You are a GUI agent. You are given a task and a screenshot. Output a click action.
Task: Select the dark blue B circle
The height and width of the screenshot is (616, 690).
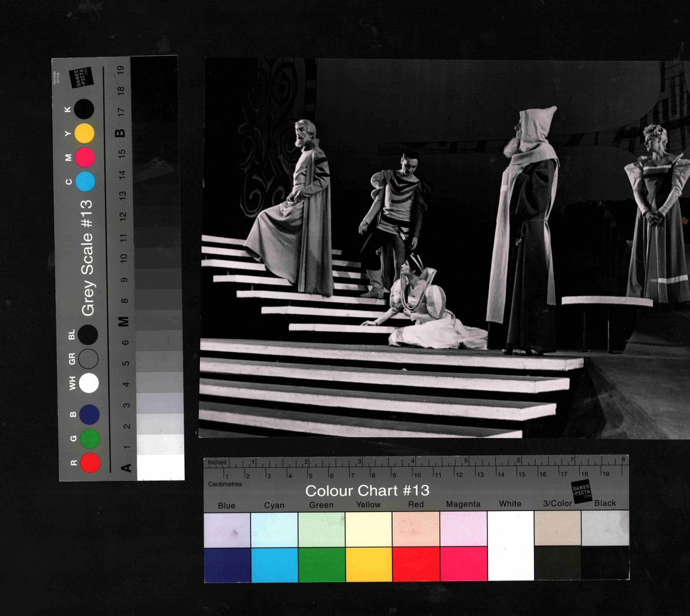[90, 414]
